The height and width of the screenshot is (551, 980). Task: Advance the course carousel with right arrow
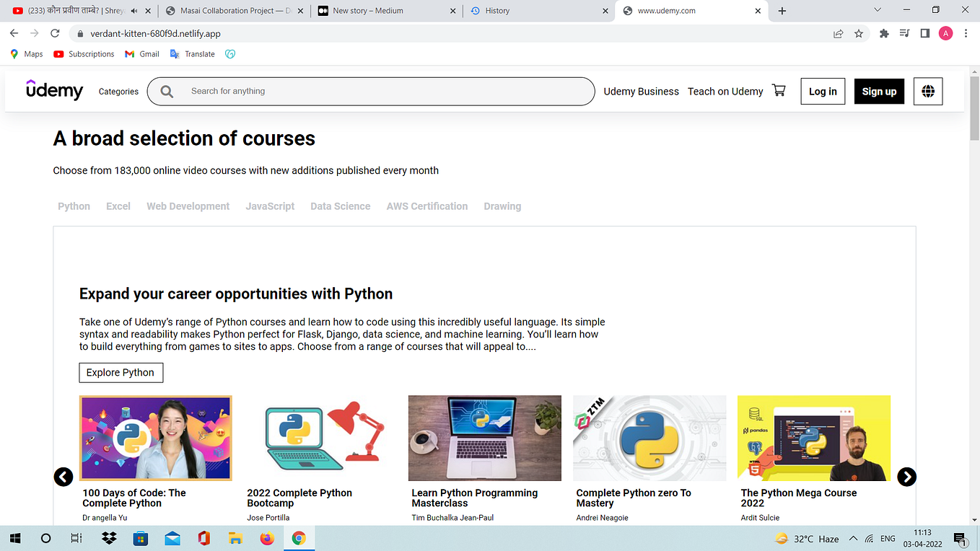click(906, 477)
